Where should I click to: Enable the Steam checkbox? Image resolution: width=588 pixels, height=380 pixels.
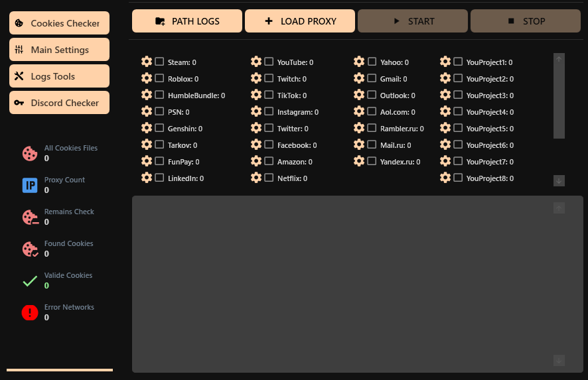[159, 62]
